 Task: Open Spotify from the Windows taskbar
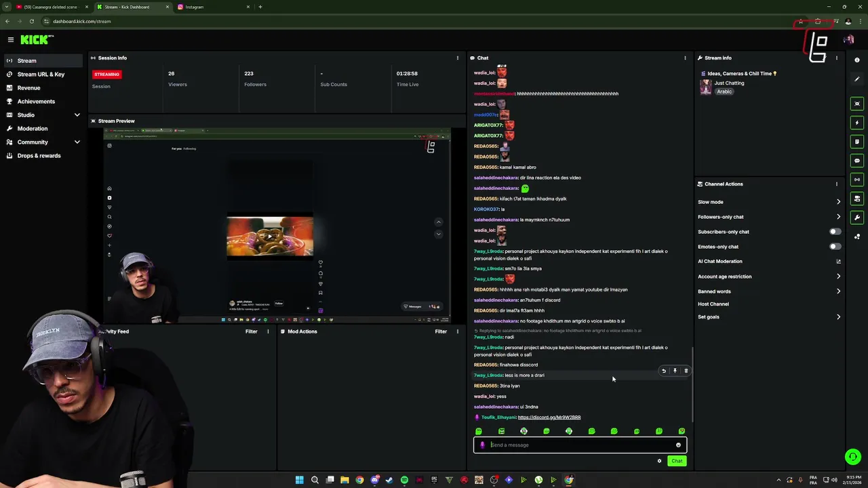404,480
